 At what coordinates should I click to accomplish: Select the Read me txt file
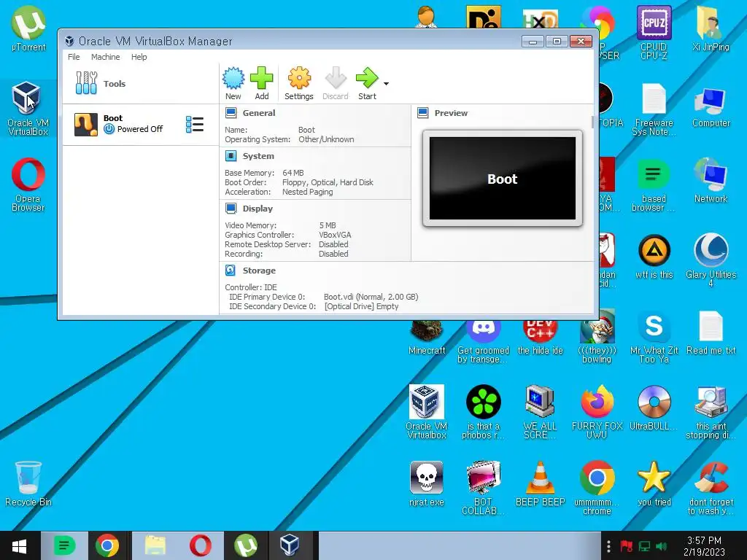(x=711, y=332)
